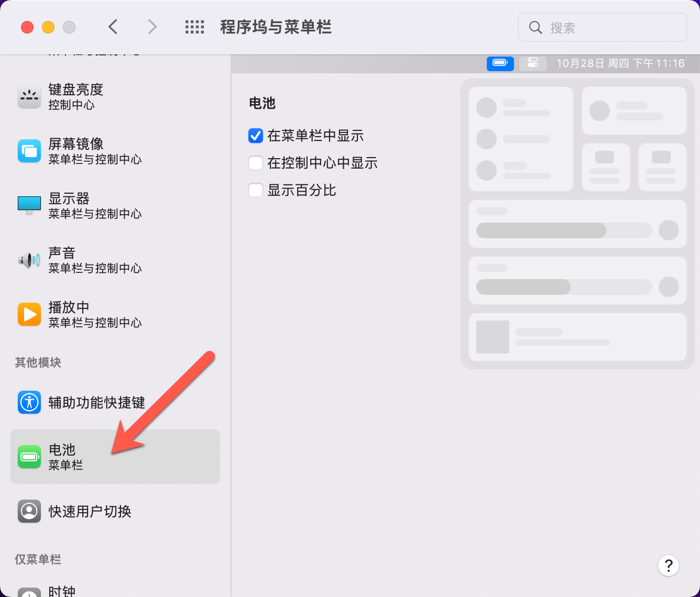Click the sound speaker icon
Screen dimensions: 700x597
click(x=29, y=260)
